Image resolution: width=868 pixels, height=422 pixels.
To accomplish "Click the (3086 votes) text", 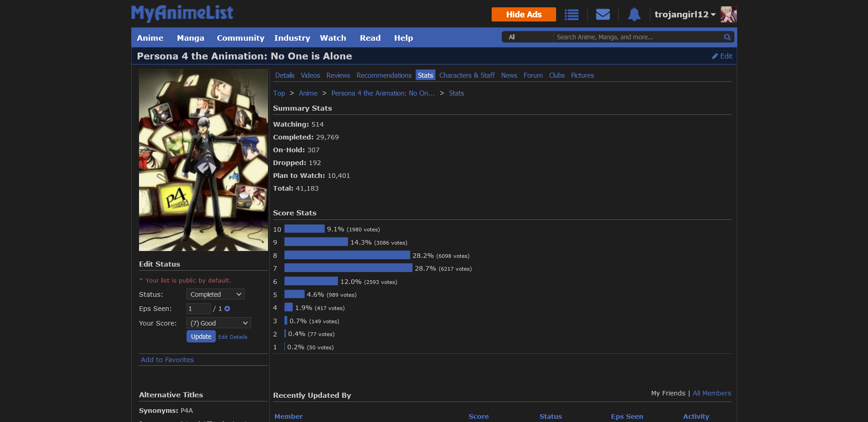I will point(391,243).
